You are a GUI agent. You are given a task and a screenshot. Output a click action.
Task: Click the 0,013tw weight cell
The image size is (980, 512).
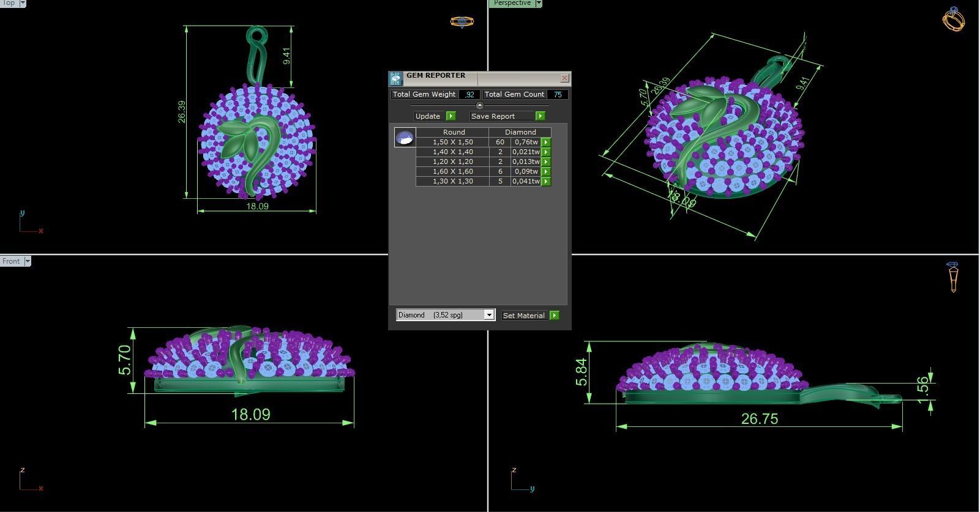coord(526,161)
